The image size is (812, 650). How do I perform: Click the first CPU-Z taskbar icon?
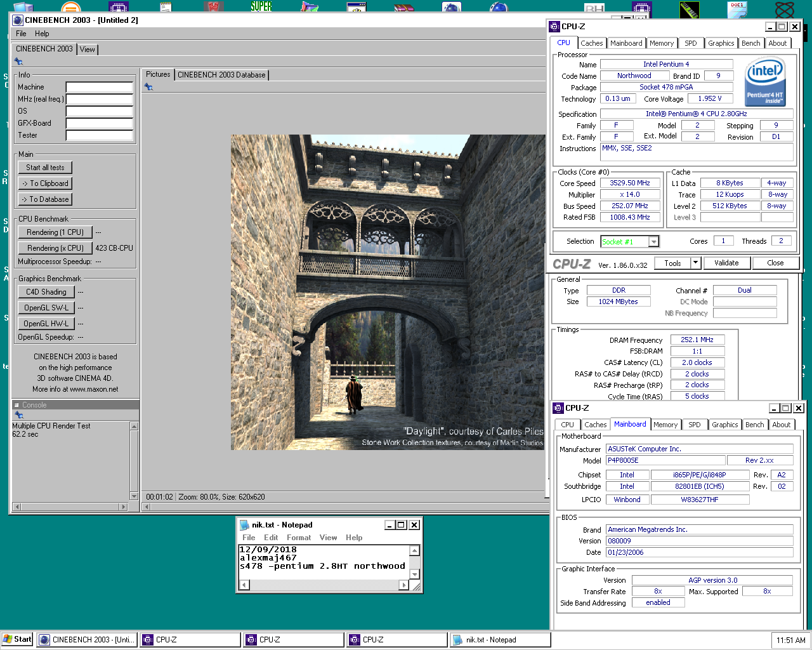click(x=148, y=640)
